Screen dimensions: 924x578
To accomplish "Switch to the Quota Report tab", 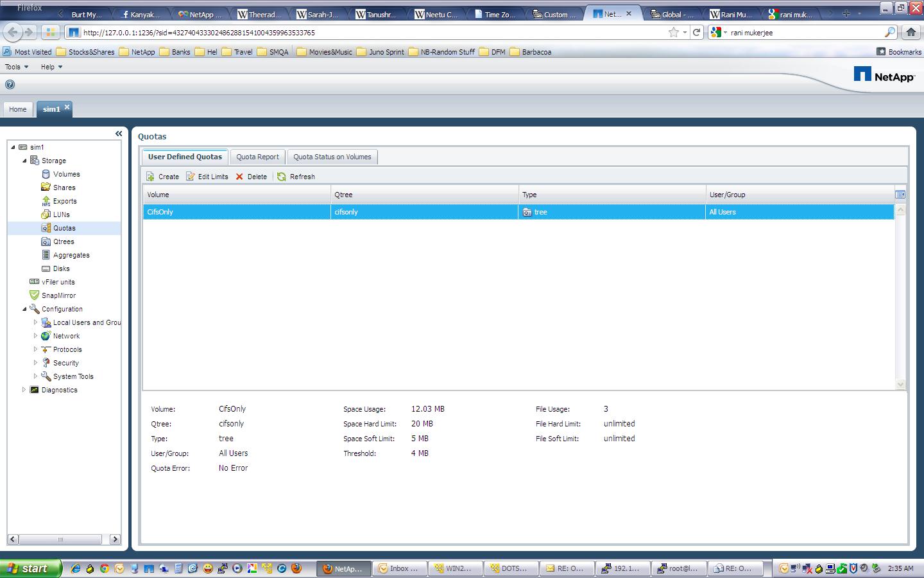I will pos(257,157).
